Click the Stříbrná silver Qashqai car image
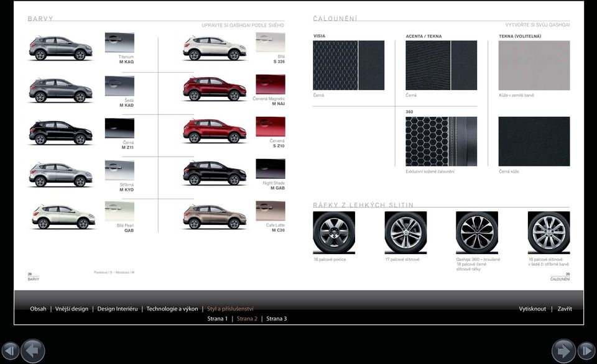This screenshot has width=597, height=364. pyautogui.click(x=60, y=175)
